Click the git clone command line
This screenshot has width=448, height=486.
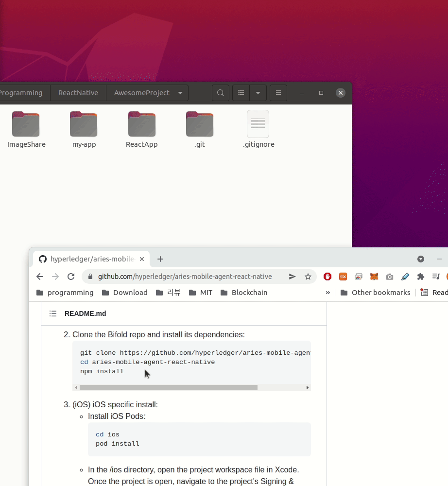(195, 353)
